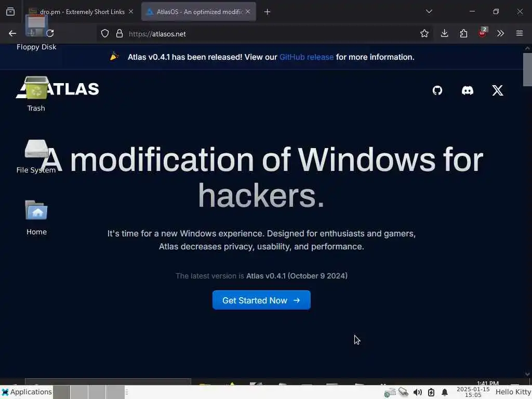
Task: Switch to the dro.pm Extremely Short Links tab
Action: point(82,11)
